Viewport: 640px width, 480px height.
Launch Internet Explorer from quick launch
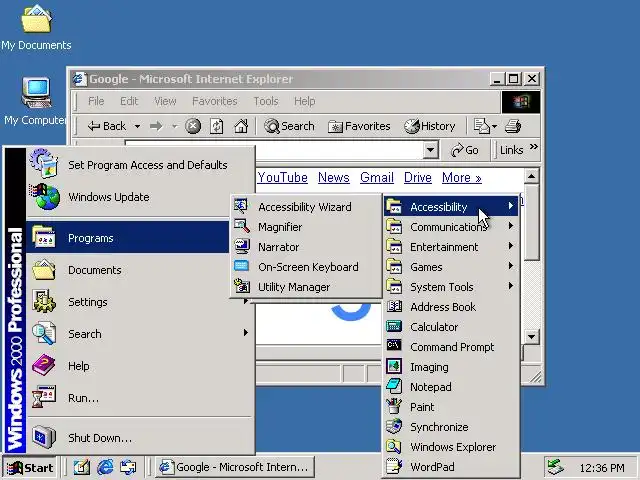point(105,467)
